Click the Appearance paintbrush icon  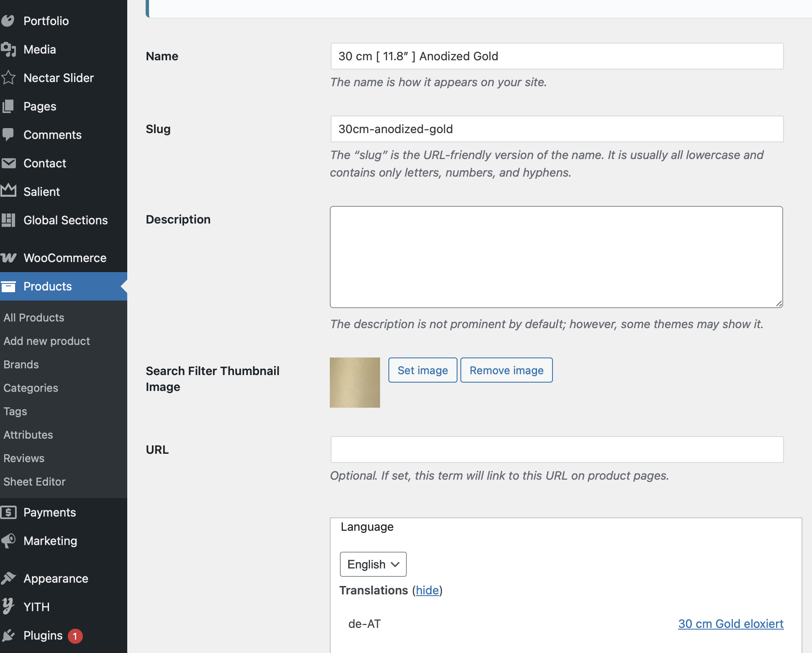coord(8,578)
